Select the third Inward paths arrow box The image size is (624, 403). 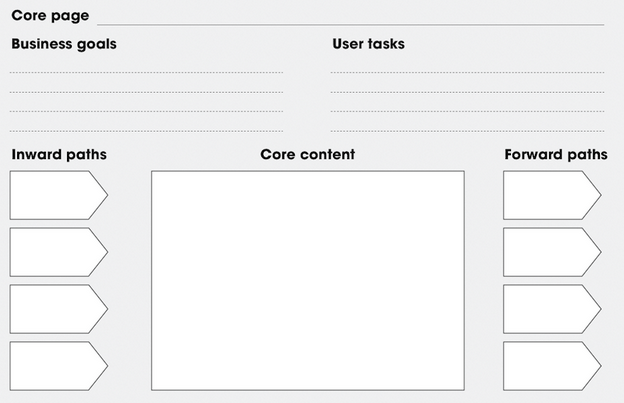tap(56, 309)
